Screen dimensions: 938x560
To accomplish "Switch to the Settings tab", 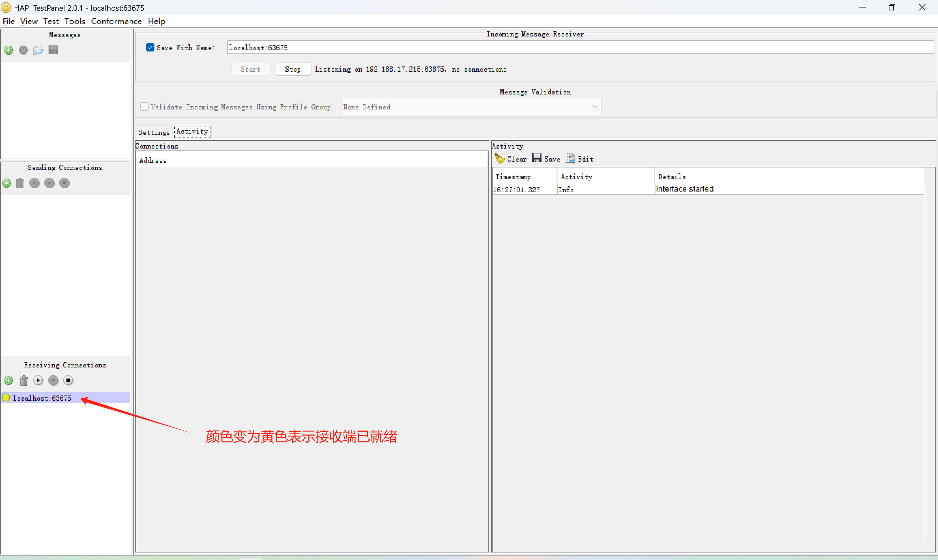I will (x=154, y=132).
